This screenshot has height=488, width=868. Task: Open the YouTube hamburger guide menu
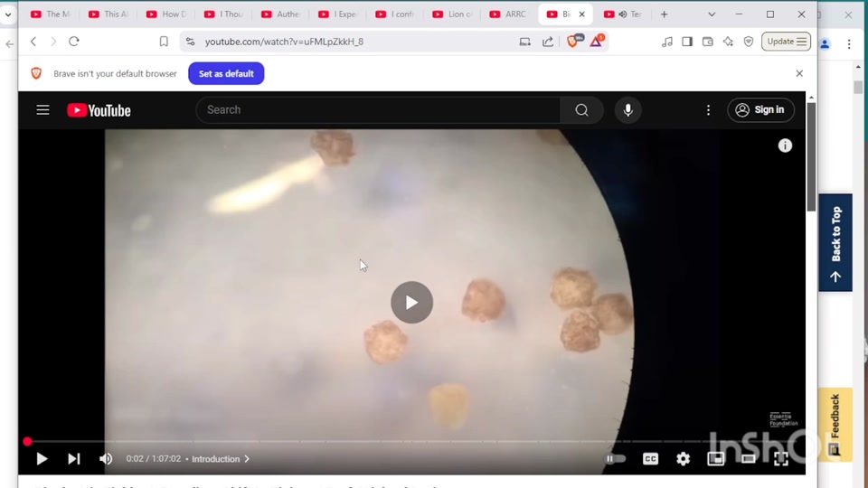click(x=42, y=110)
